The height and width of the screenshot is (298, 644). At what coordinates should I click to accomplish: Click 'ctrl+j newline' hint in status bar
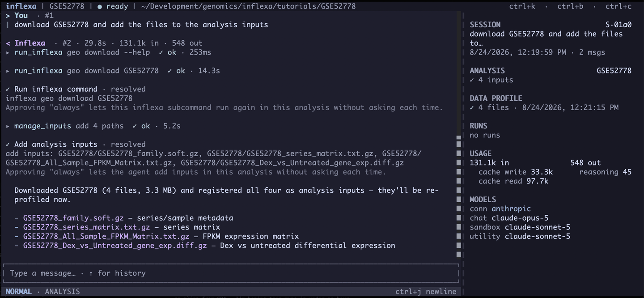pyautogui.click(x=426, y=291)
